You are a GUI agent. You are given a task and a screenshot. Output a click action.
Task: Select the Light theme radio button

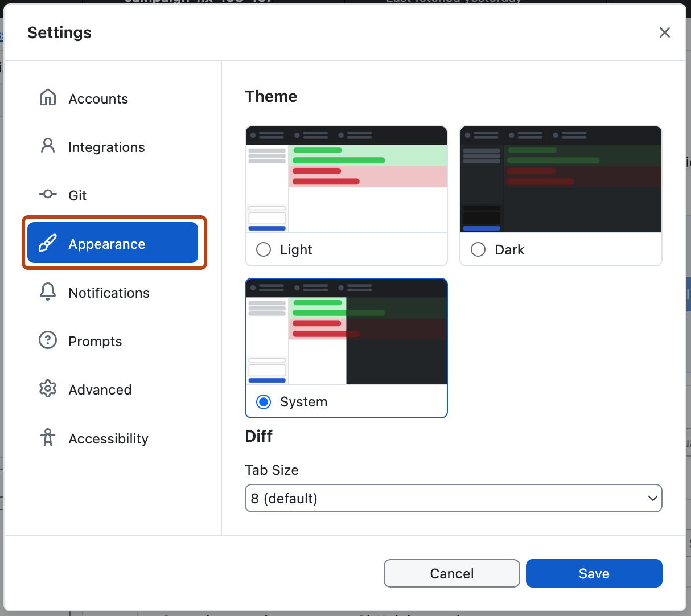[x=263, y=249]
